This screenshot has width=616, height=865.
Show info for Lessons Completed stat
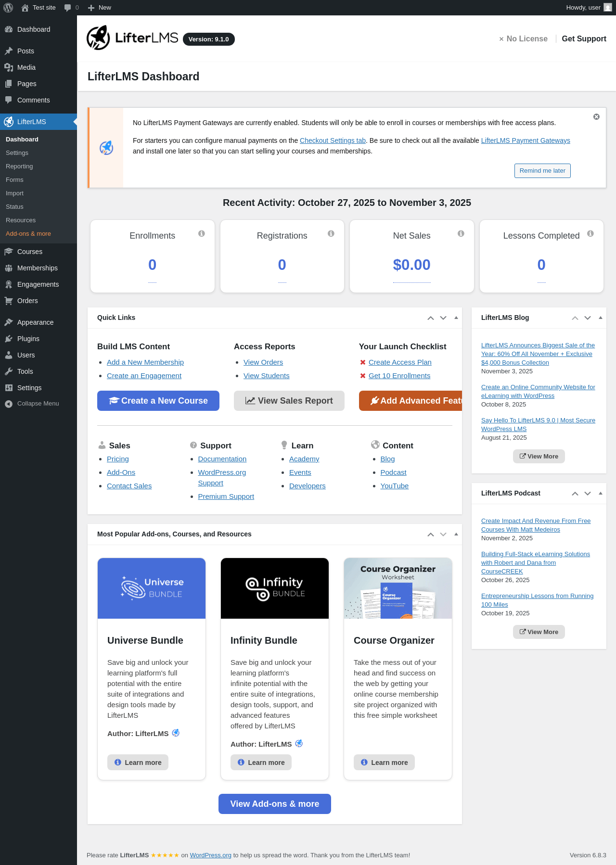[x=590, y=233]
